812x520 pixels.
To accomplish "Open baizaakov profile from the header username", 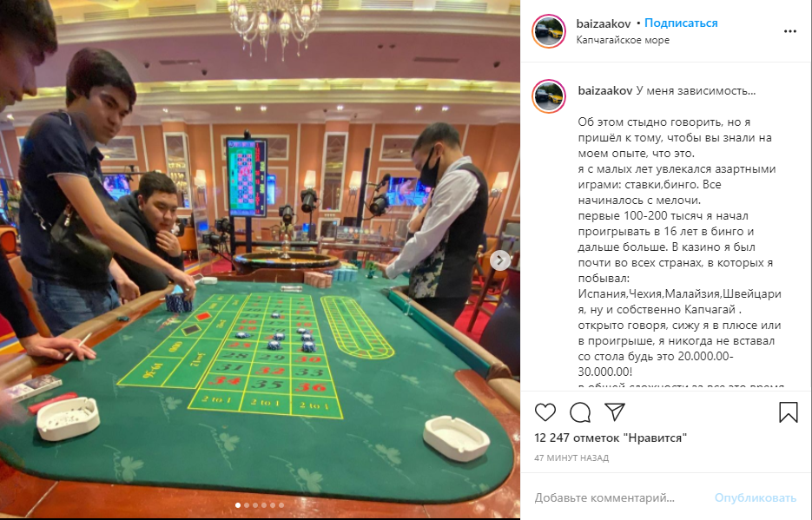I will (x=604, y=23).
